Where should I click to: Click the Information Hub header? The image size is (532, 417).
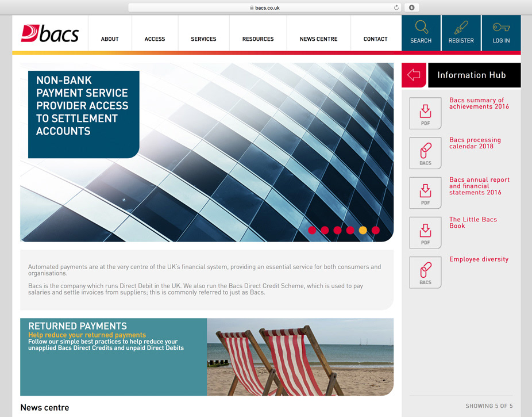pyautogui.click(x=475, y=75)
